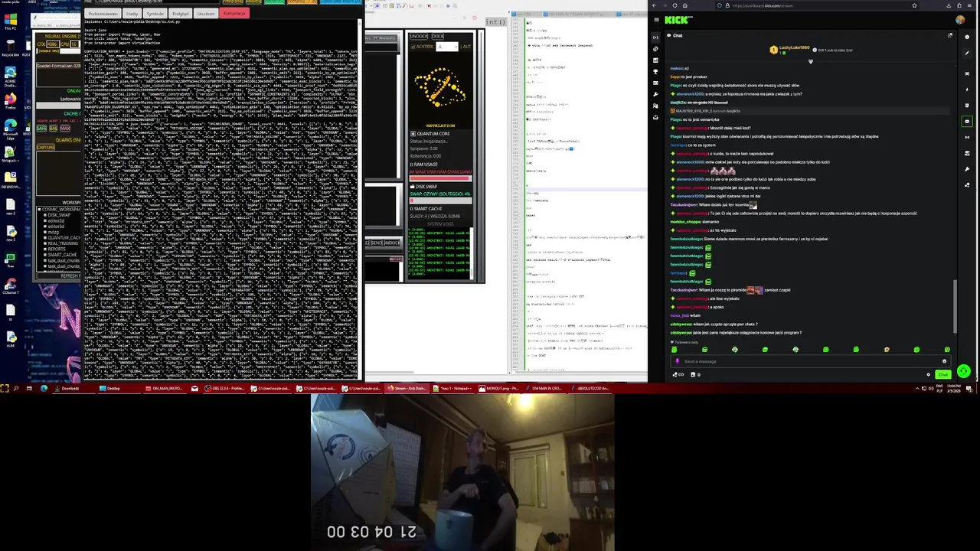
Task: Open chat settings gear beside Chat button
Action: (928, 374)
